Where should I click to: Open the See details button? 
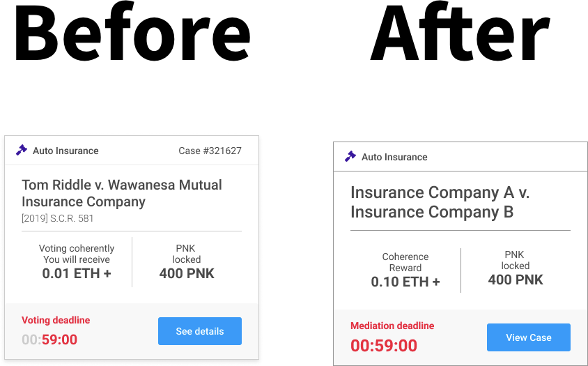[200, 331]
